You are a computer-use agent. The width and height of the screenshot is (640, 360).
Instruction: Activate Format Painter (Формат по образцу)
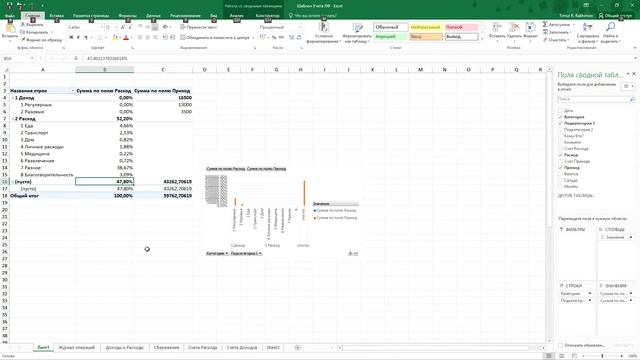[x=41, y=40]
